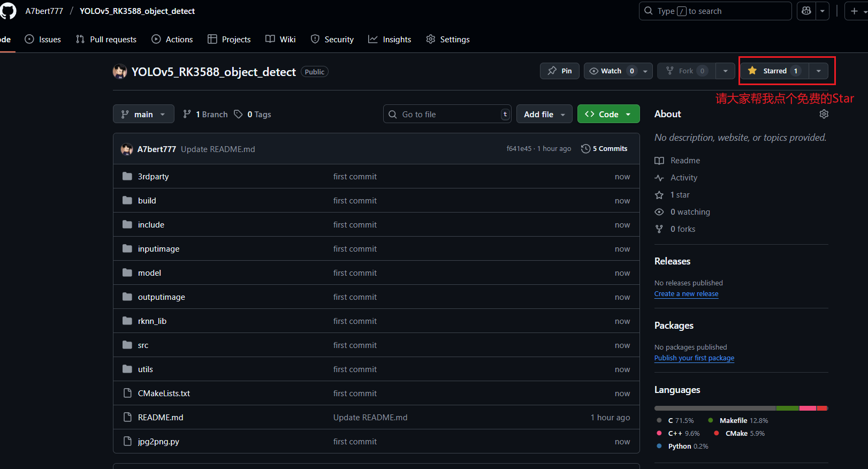Click the plus create-new icon

click(x=855, y=11)
